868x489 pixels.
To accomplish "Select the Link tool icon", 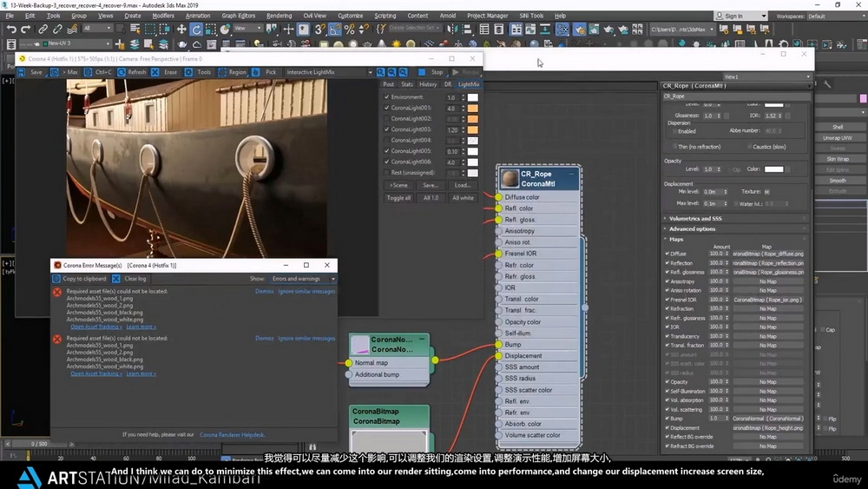I will (43, 30).
